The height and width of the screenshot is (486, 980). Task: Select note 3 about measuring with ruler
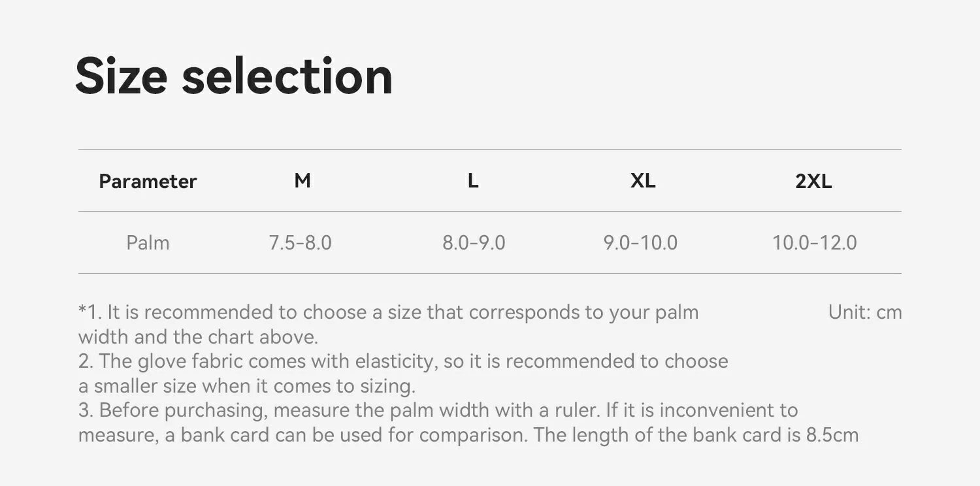pos(438,410)
